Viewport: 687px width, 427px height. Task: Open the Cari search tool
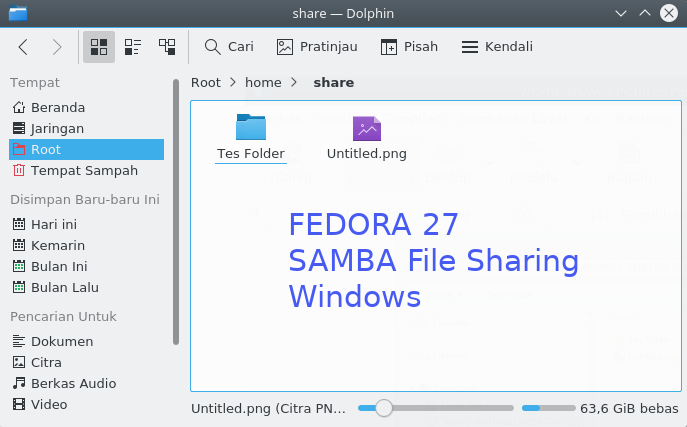pos(229,47)
